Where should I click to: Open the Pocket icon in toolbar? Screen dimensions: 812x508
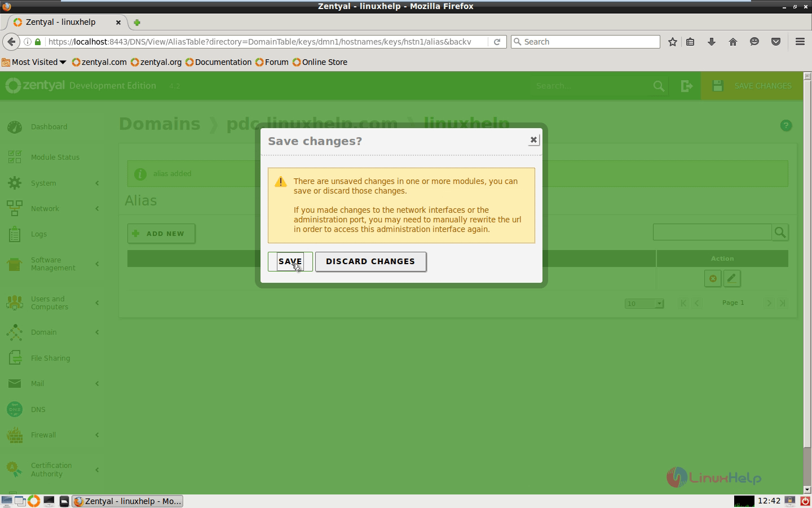(x=776, y=42)
